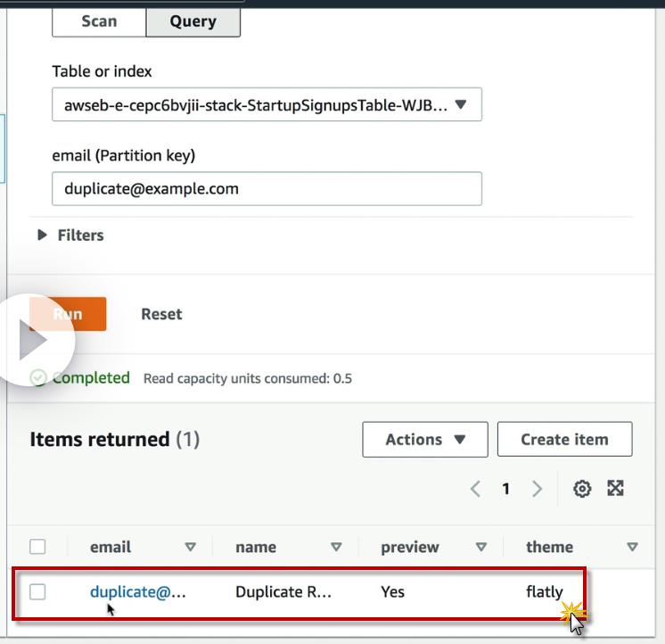Click the video play overlay button
The width and height of the screenshot is (665, 644).
(36, 340)
